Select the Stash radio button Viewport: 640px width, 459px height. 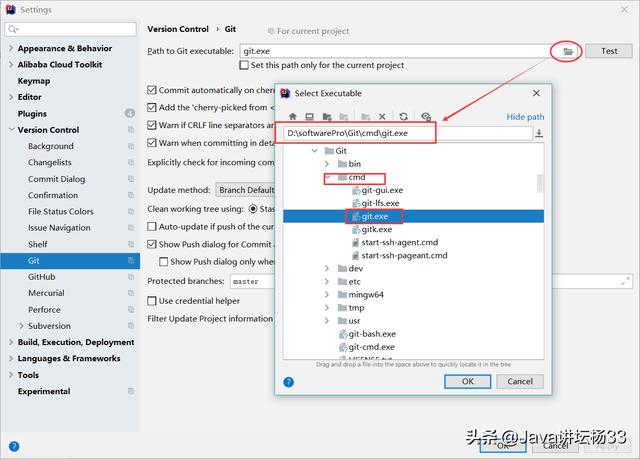point(253,208)
